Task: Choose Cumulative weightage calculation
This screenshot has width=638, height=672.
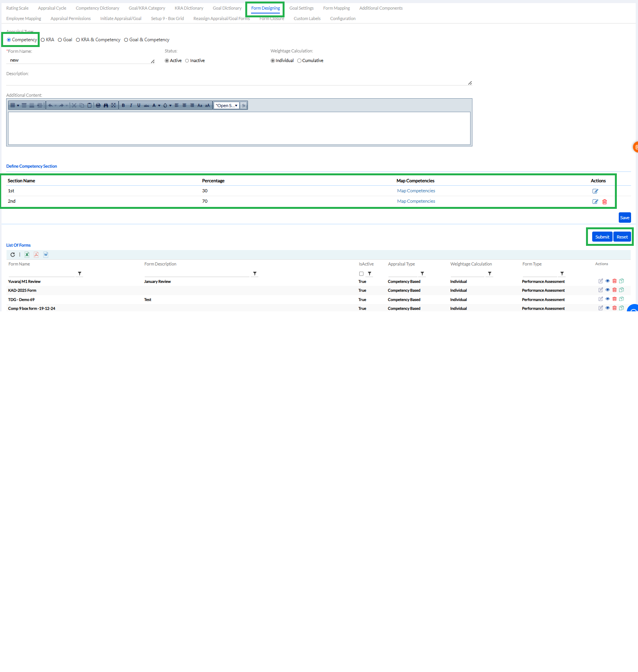Action: pyautogui.click(x=299, y=61)
